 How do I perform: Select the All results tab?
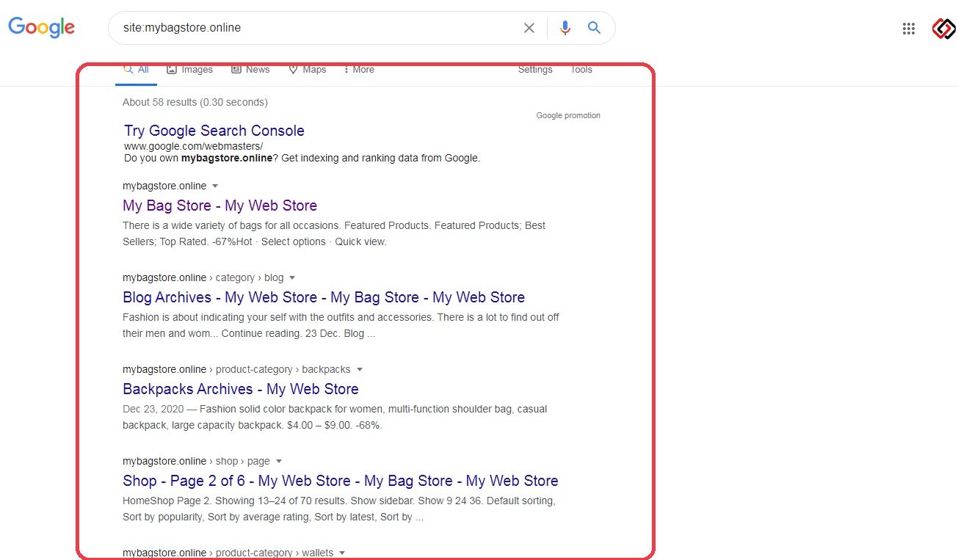(136, 70)
